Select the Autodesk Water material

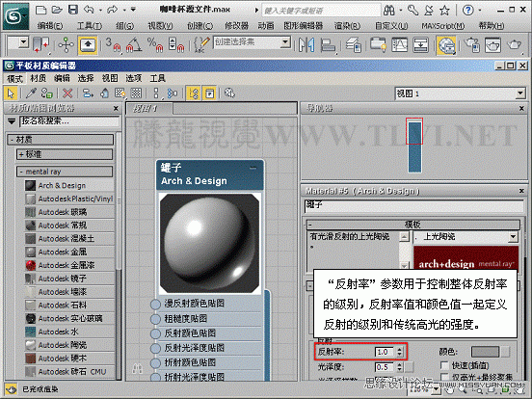click(x=69, y=332)
